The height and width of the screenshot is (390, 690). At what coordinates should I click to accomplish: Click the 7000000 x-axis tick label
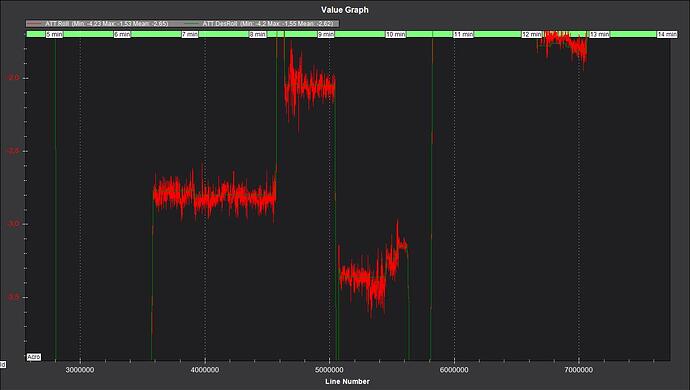pyautogui.click(x=579, y=370)
